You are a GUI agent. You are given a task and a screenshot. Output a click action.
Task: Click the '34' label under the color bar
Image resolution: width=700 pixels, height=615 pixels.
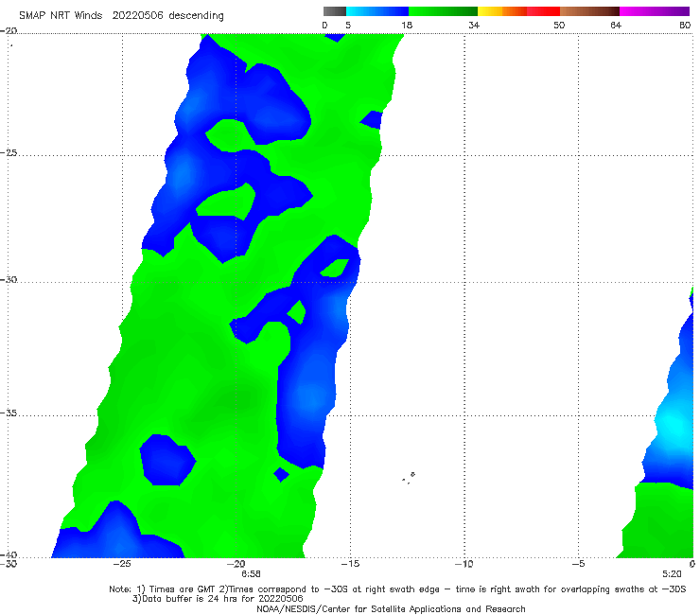click(474, 26)
